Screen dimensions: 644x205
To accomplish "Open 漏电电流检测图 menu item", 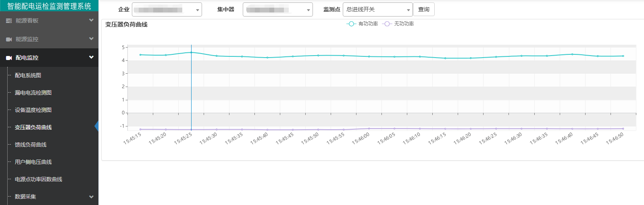I will (33, 93).
